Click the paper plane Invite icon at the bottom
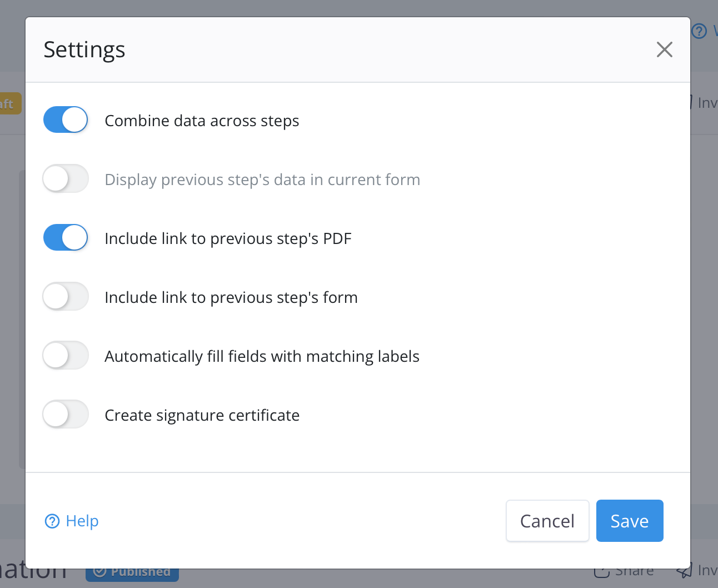 [x=684, y=571]
